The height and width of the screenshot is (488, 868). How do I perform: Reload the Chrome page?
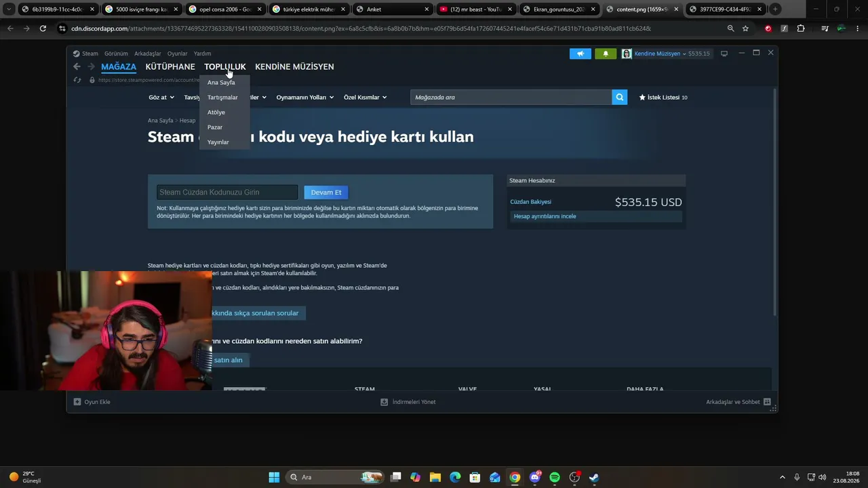43,28
